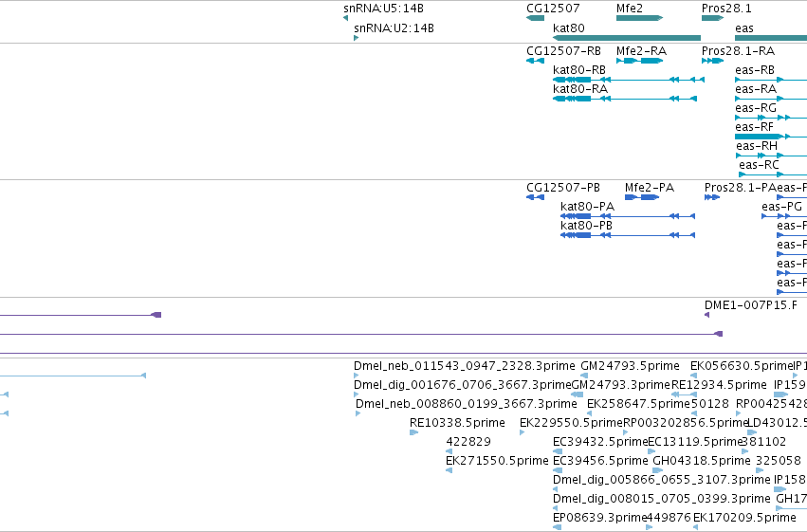Click the EC39432.5prime EST

click(x=558, y=451)
